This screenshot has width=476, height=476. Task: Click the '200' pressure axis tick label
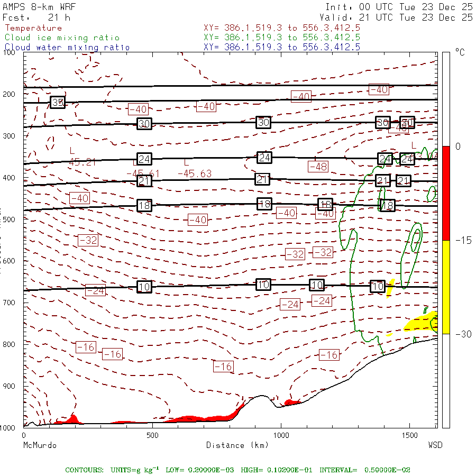tap(9, 95)
